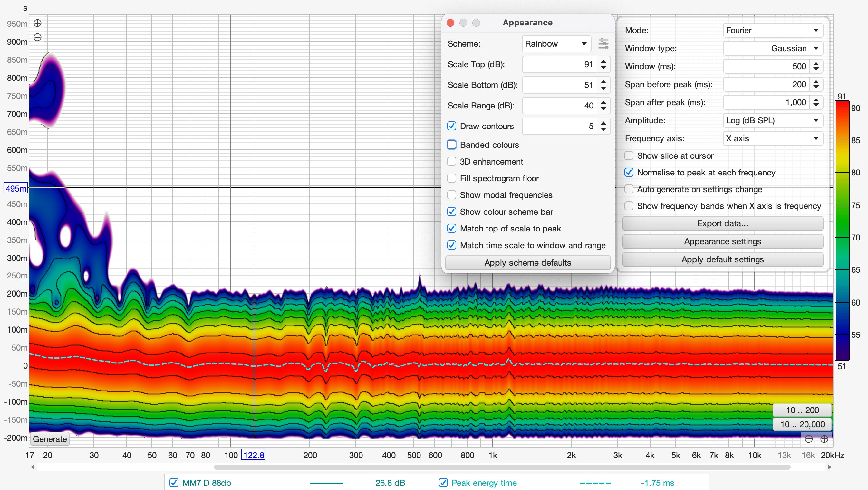Uncheck Normalise to peak at each frequency
The image size is (868, 490).
pyautogui.click(x=629, y=173)
